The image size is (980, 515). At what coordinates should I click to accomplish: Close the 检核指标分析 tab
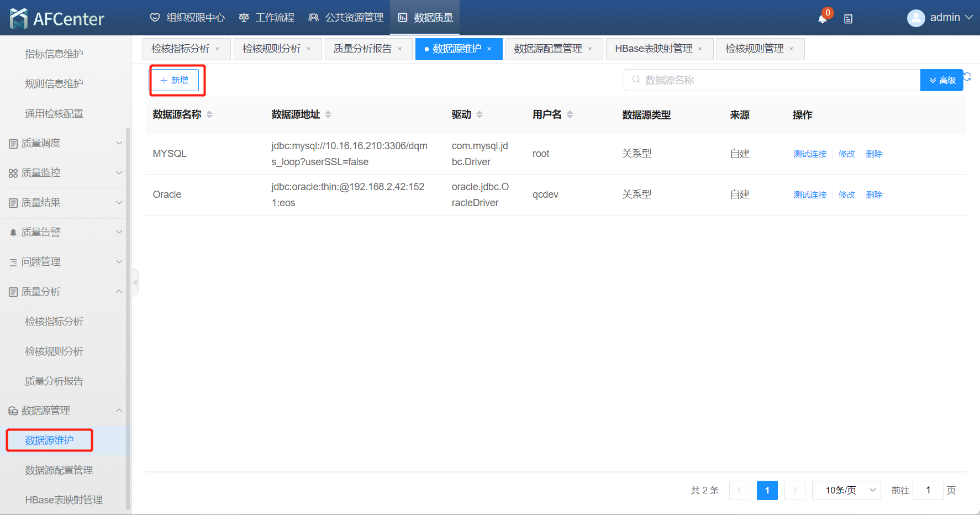tap(218, 49)
